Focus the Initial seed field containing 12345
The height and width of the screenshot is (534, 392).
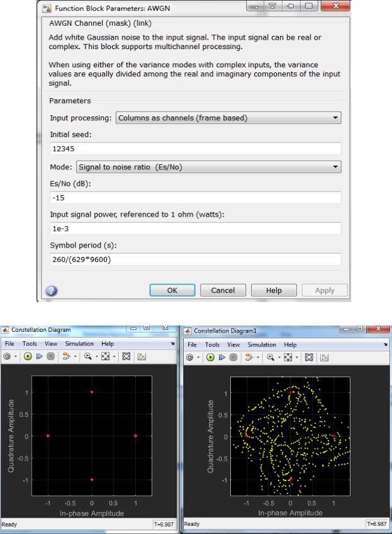point(195,149)
